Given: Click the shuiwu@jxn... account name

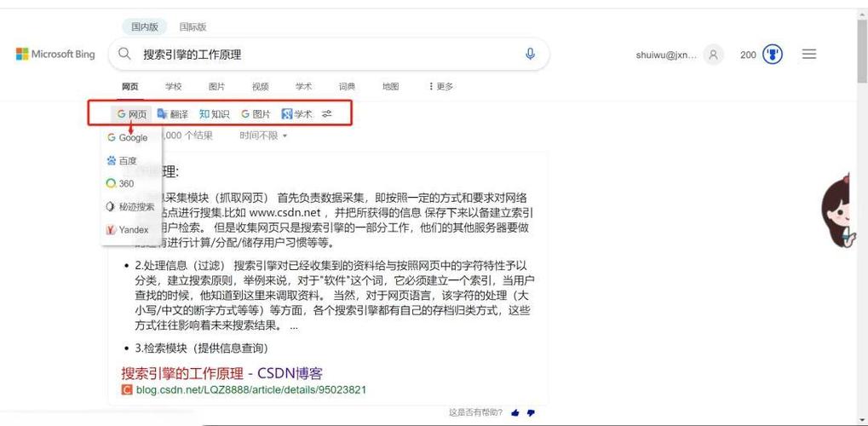Looking at the screenshot, I should 666,55.
